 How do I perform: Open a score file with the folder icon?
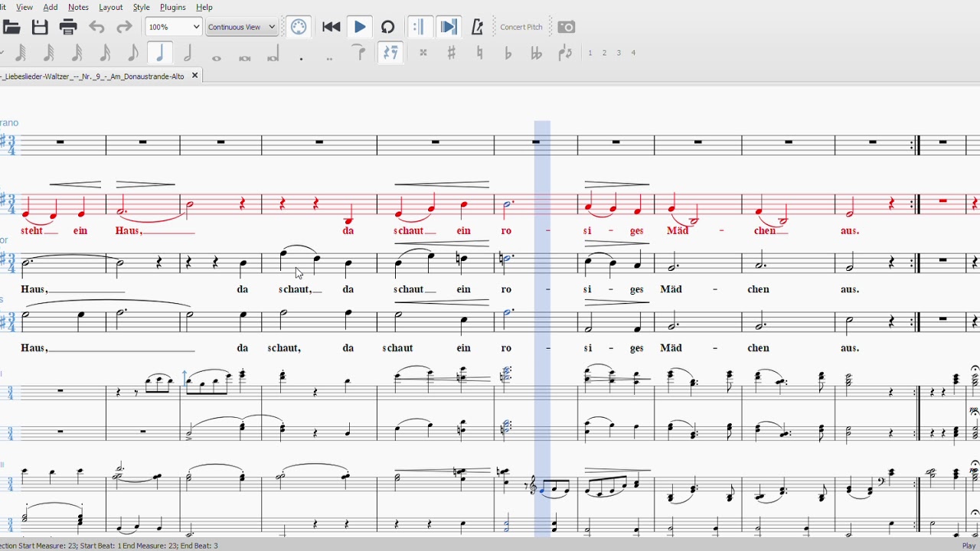pyautogui.click(x=11, y=28)
